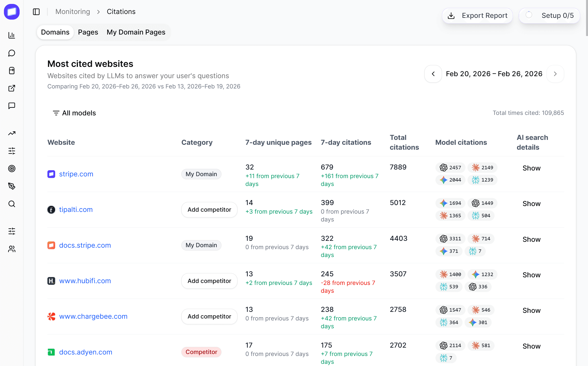Open the bar chart analytics sidebar icon
The height and width of the screenshot is (366, 588).
[12, 35]
